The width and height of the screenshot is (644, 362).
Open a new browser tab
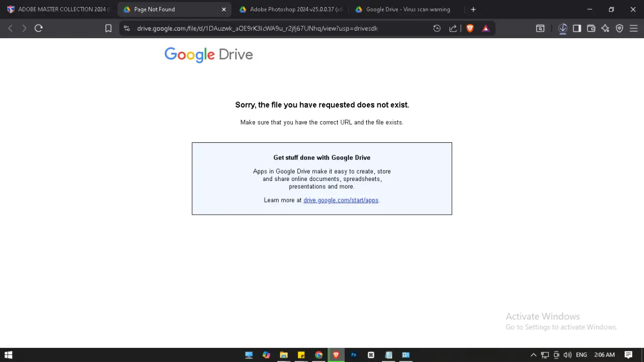coord(473,10)
